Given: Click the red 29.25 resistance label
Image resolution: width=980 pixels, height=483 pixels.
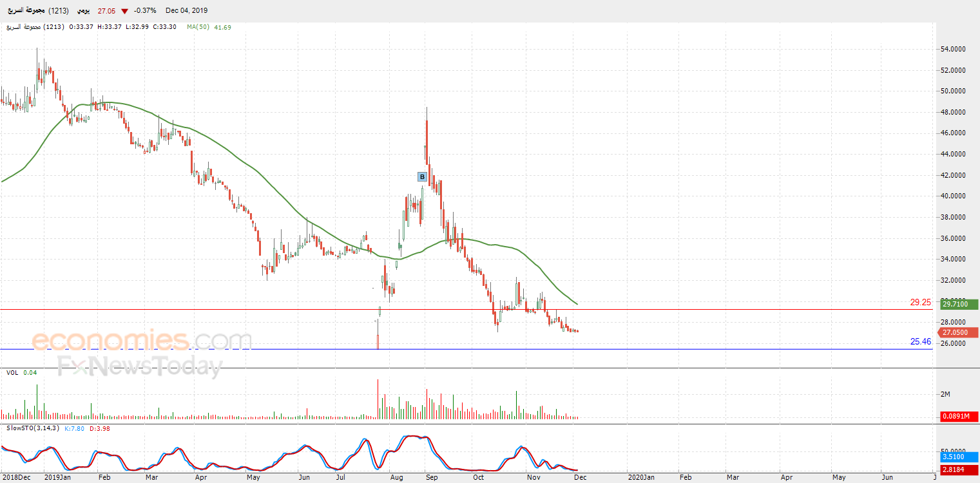Looking at the screenshot, I should 921,302.
